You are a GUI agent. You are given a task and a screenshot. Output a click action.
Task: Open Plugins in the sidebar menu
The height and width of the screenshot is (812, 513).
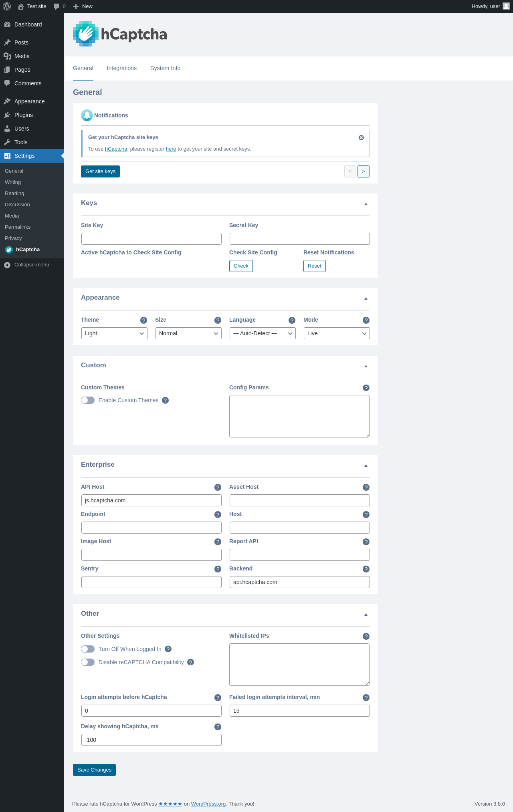pos(24,115)
